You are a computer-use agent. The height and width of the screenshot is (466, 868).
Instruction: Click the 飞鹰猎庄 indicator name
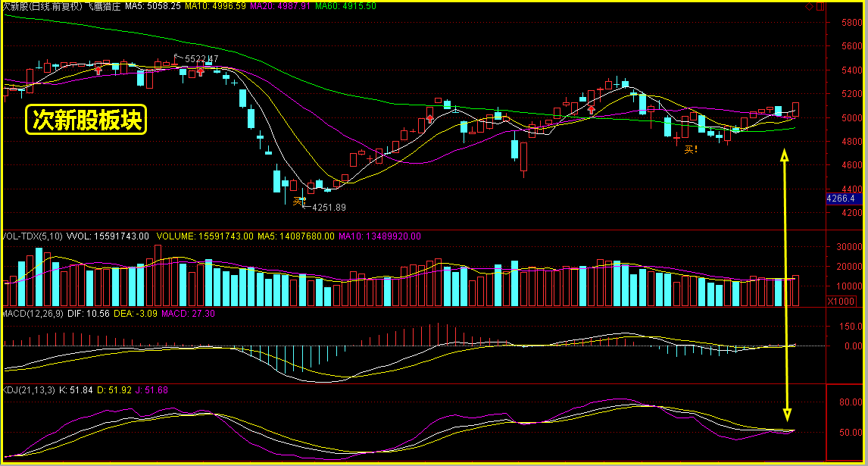(101, 6)
